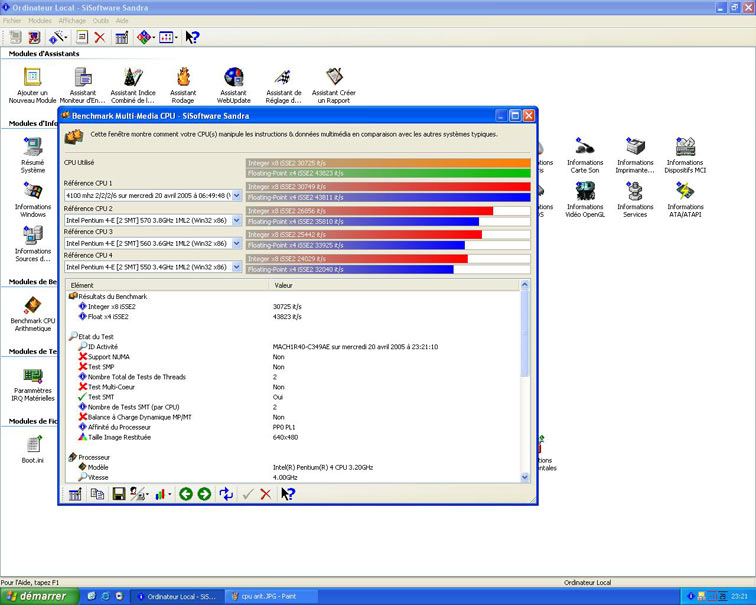Refresh benchmark results with blue arrows

click(x=226, y=494)
